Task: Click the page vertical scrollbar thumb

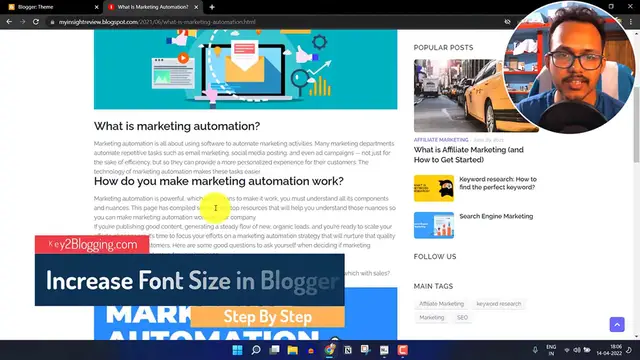Action: (636, 124)
